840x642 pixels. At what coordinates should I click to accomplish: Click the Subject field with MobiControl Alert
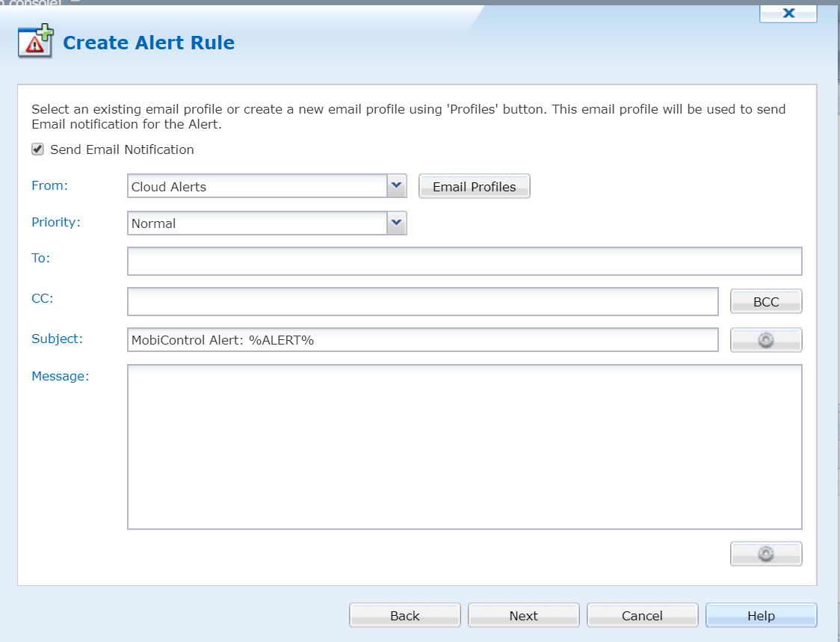(422, 340)
